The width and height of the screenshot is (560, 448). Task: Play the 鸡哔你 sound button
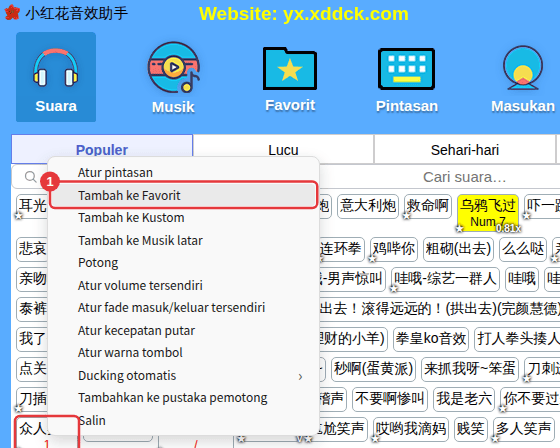click(x=394, y=248)
